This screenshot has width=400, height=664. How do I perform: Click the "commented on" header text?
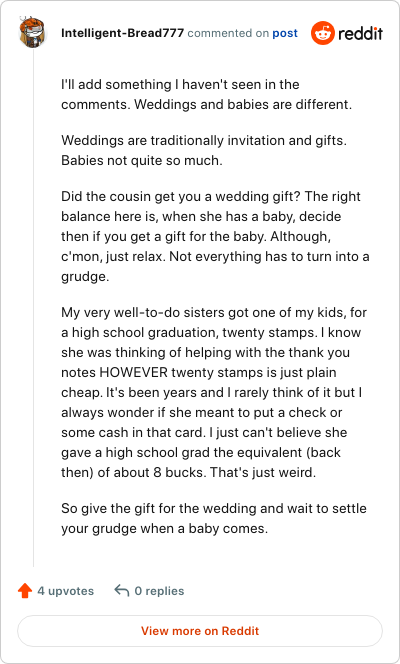coord(228,33)
